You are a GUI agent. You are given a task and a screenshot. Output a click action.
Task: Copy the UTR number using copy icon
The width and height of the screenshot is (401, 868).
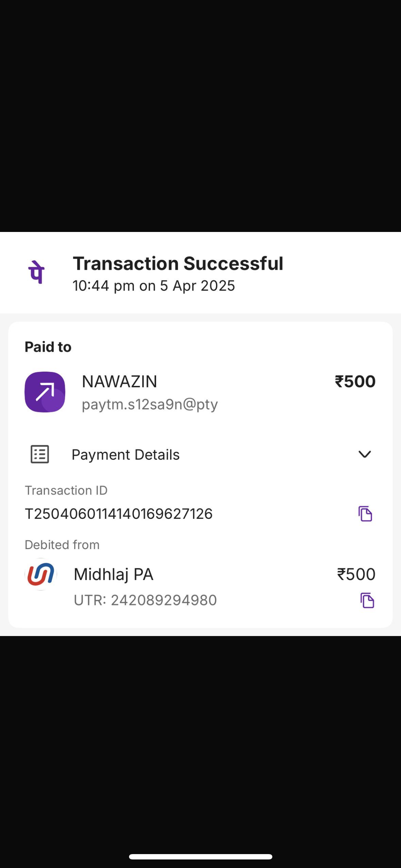367,600
